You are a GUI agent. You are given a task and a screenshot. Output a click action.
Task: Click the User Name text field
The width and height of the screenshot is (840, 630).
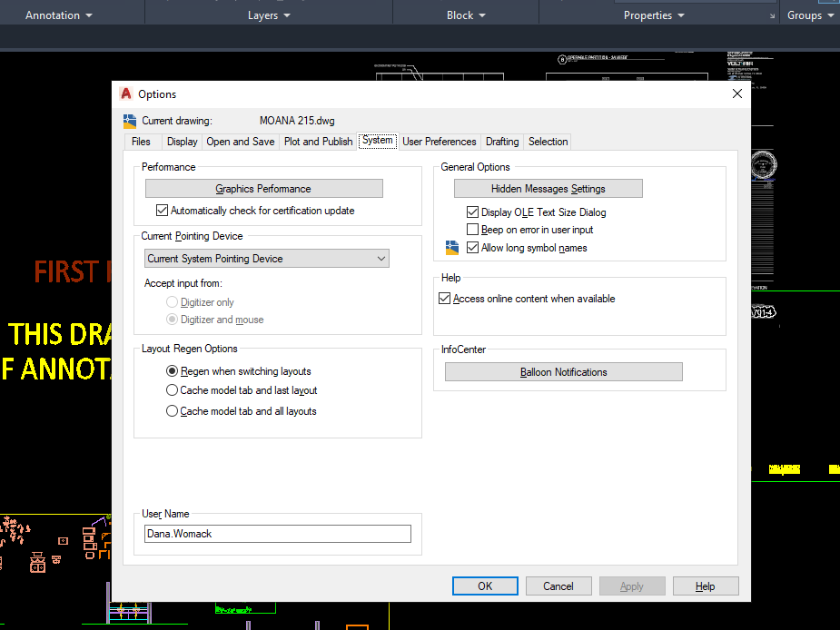278,534
